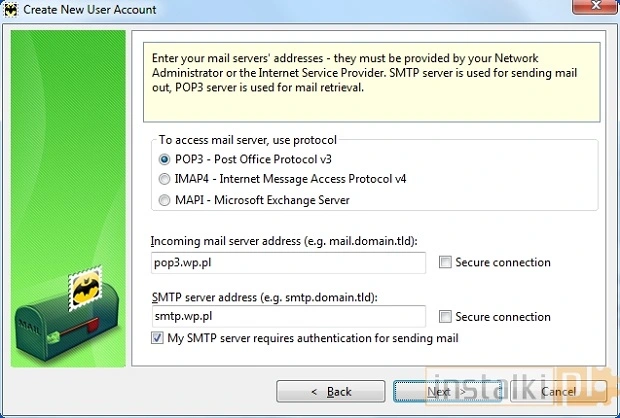Enable Secure connection for incoming mail server
620x418 pixels.
pyautogui.click(x=445, y=263)
